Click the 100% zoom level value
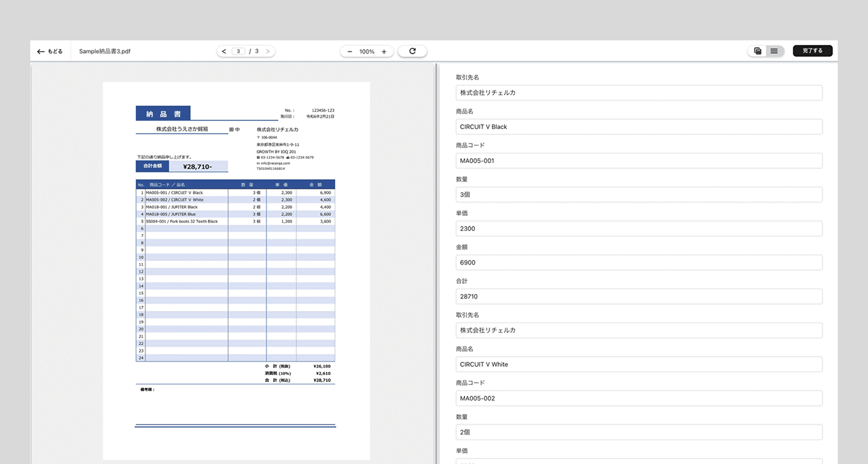The height and width of the screenshot is (464, 868). click(x=367, y=51)
